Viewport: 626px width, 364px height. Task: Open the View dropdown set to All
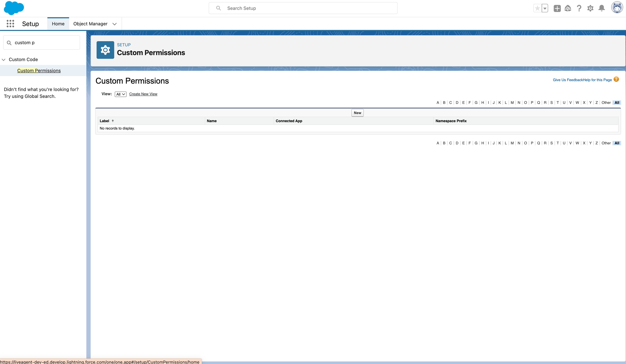pos(121,94)
